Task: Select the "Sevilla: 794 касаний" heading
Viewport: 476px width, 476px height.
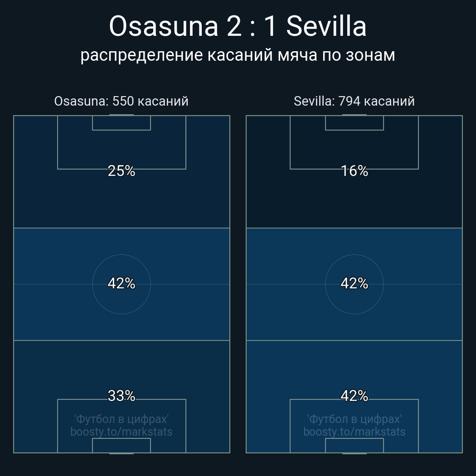Action: coord(354,101)
